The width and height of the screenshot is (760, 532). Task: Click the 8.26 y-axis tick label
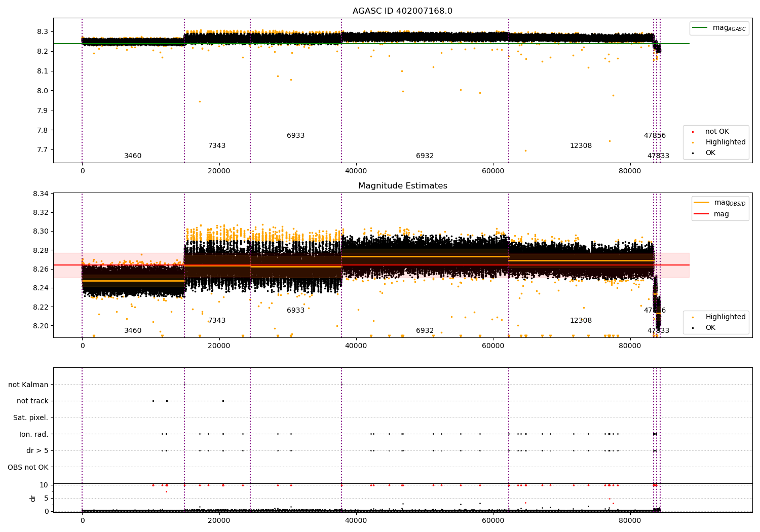click(41, 269)
